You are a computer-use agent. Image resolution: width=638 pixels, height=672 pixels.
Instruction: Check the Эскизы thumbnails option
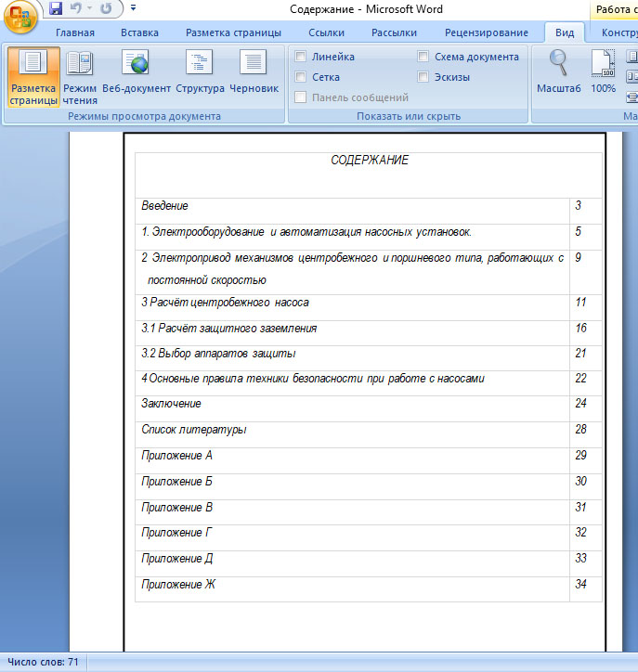point(423,78)
